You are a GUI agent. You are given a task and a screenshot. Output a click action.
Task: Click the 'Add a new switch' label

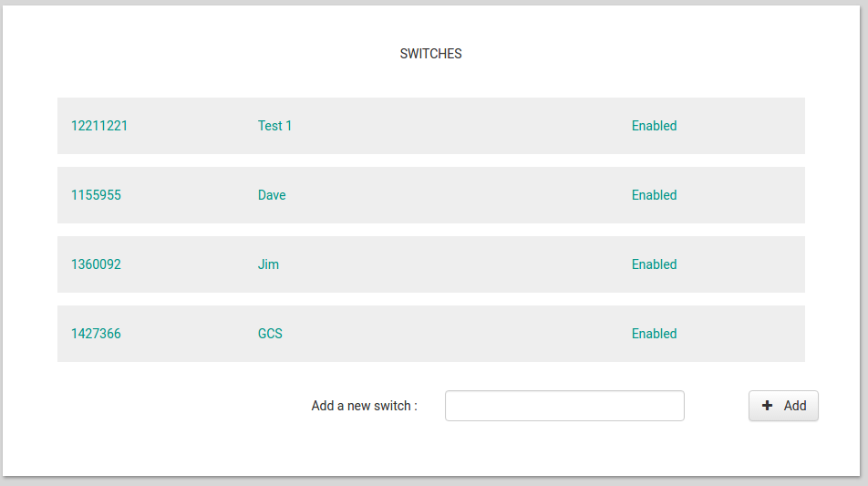[364, 406]
